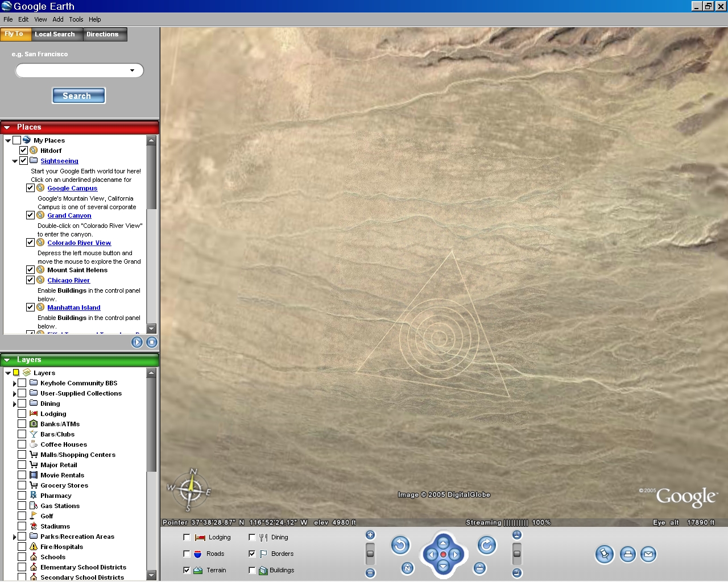
Task: Click the red center navigation button
Action: [443, 555]
